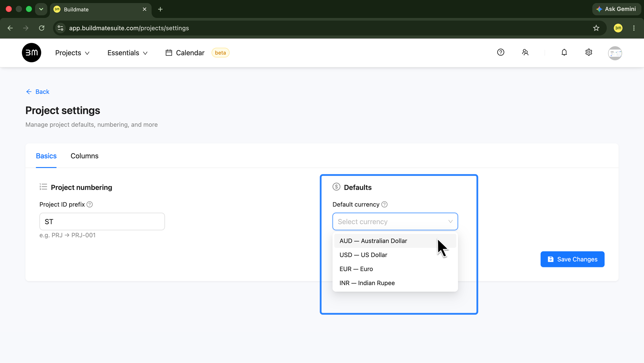Click the Calendar icon in navigation

(x=169, y=53)
